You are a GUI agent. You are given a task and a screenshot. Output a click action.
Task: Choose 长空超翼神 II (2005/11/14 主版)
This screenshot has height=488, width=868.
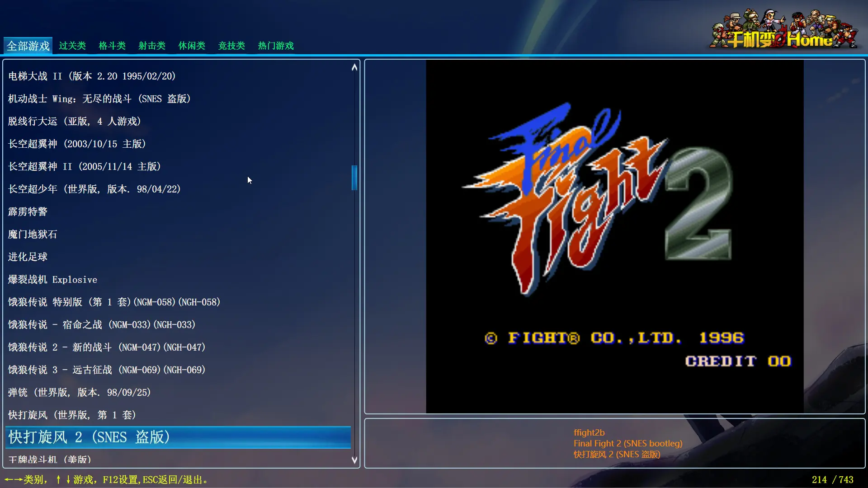tap(85, 166)
